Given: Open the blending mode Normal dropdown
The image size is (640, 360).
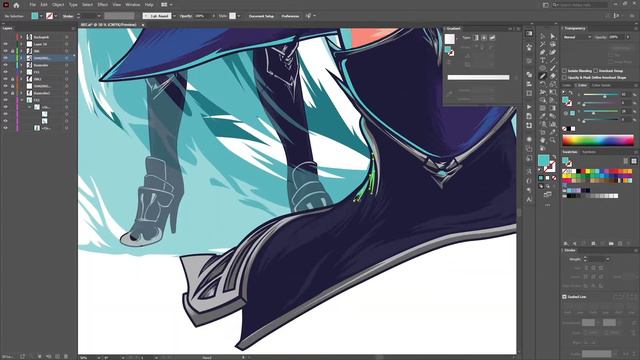Looking at the screenshot, I should click(577, 37).
